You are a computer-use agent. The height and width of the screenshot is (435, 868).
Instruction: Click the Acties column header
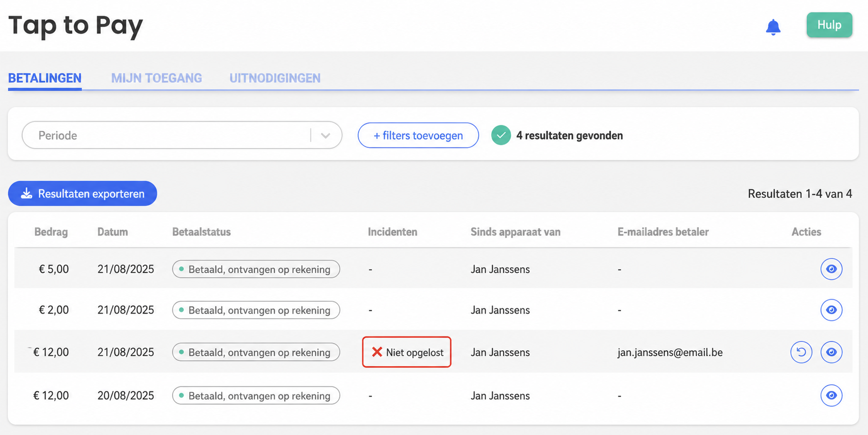(806, 232)
